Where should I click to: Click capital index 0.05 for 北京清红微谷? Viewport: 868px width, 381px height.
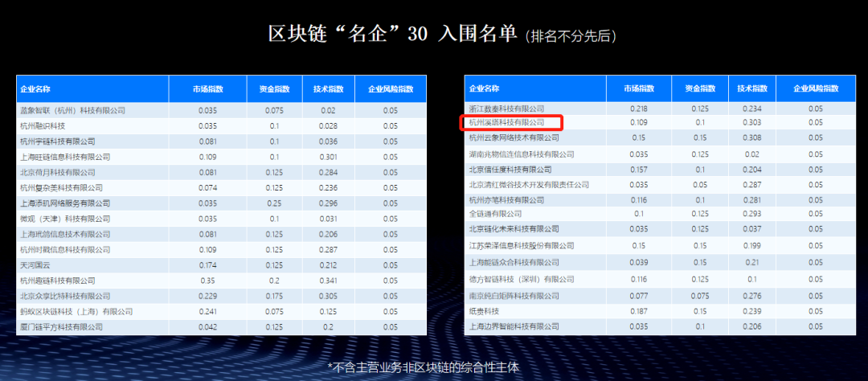(x=700, y=184)
